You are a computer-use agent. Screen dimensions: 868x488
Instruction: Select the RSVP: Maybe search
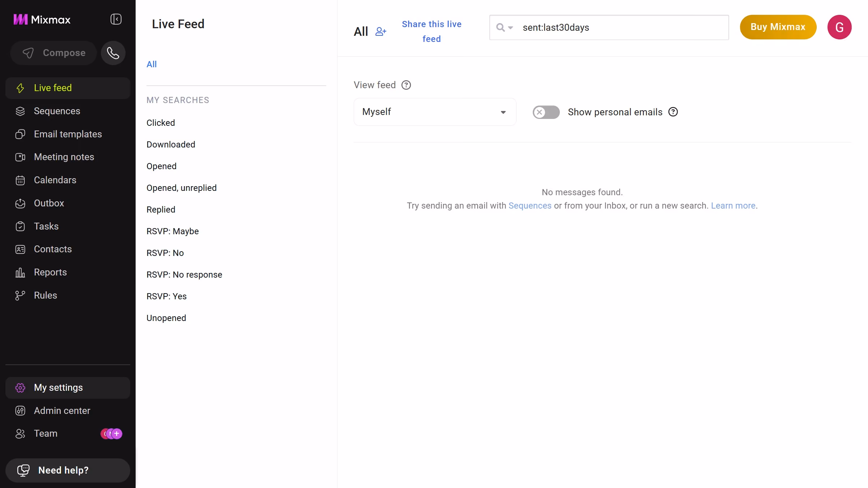(173, 231)
